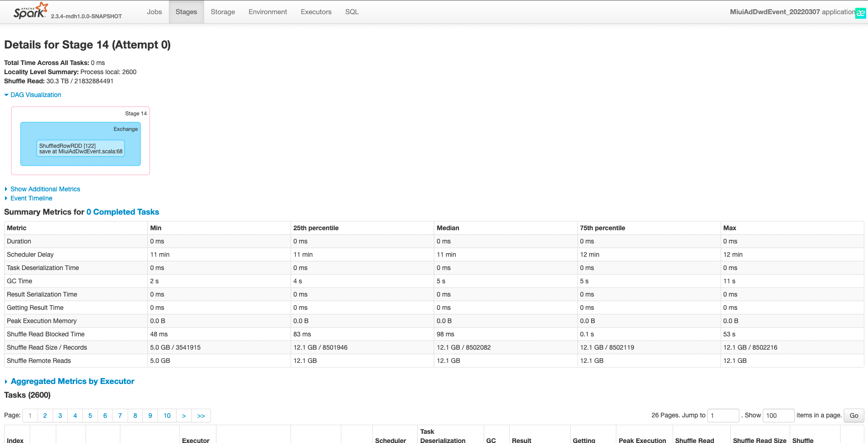
Task: Click the Show items per page field
Action: pyautogui.click(x=779, y=415)
